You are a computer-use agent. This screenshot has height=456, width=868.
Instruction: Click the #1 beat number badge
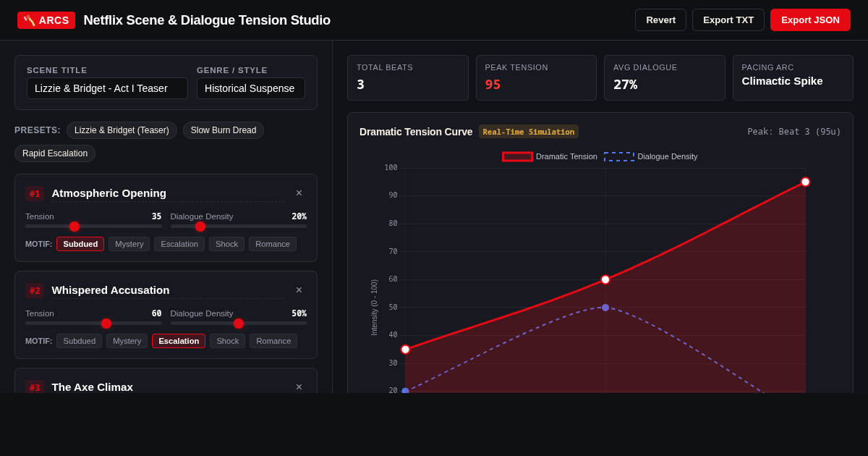click(35, 194)
